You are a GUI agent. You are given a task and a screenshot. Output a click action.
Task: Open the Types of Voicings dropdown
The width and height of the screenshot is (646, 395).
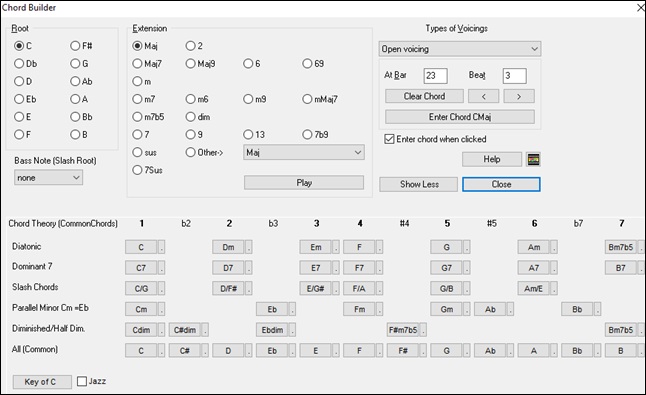point(460,49)
